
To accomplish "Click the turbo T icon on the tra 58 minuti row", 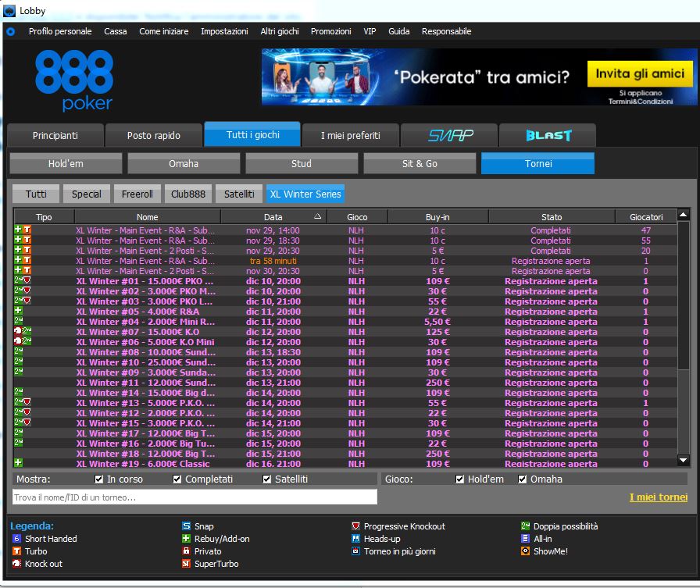I will coord(27,260).
